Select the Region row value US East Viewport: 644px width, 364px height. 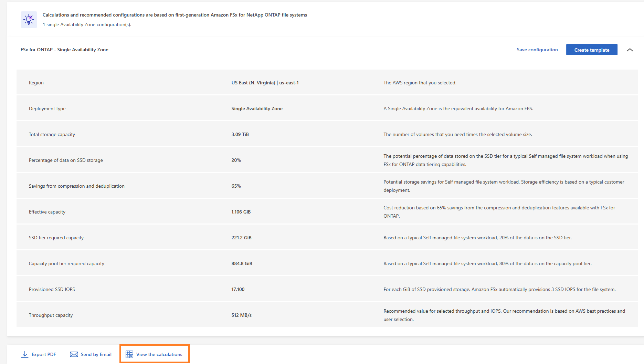pyautogui.click(x=265, y=83)
